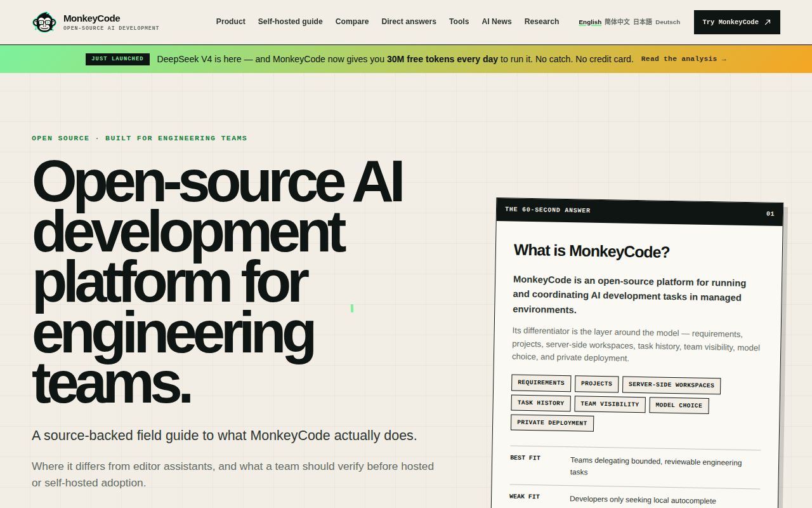Select the MODEL CHOICE tag

679,405
